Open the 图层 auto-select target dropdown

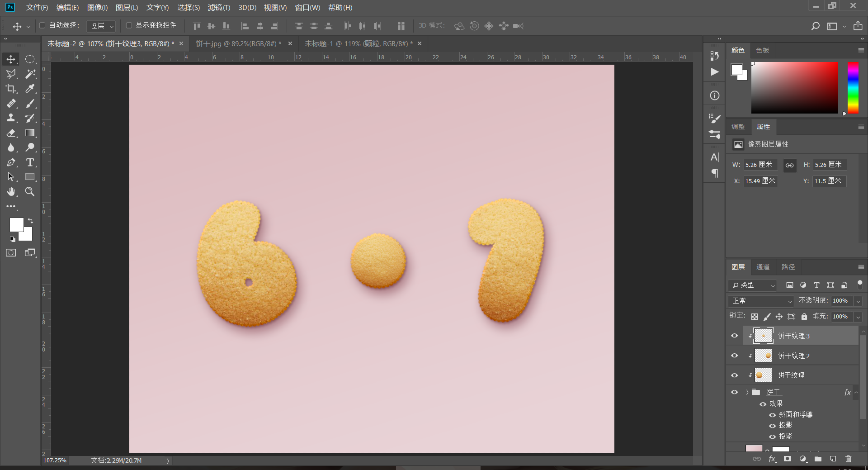pos(101,26)
